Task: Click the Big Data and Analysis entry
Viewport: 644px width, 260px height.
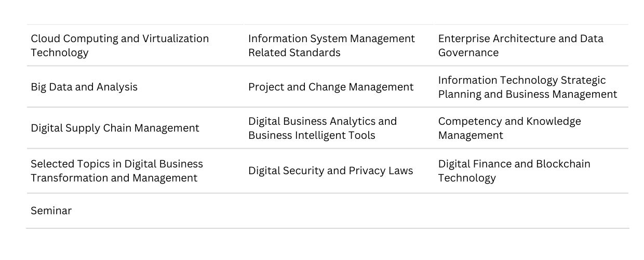Action: 84,87
